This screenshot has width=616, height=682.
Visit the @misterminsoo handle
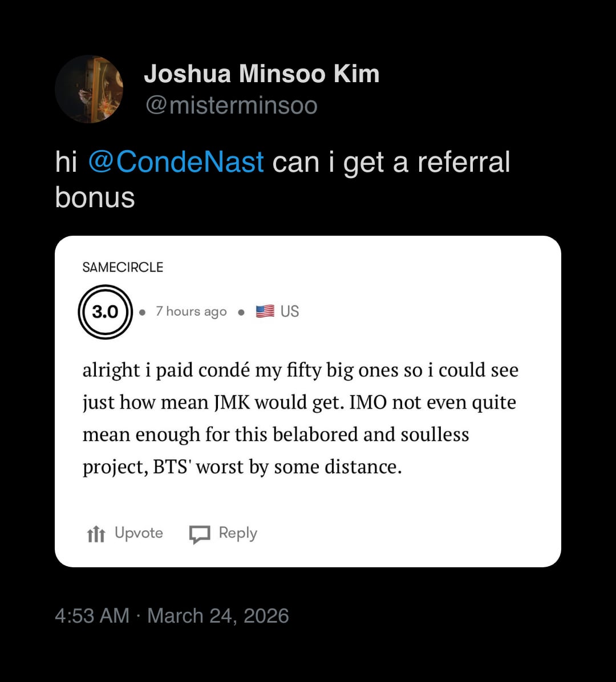coord(231,106)
